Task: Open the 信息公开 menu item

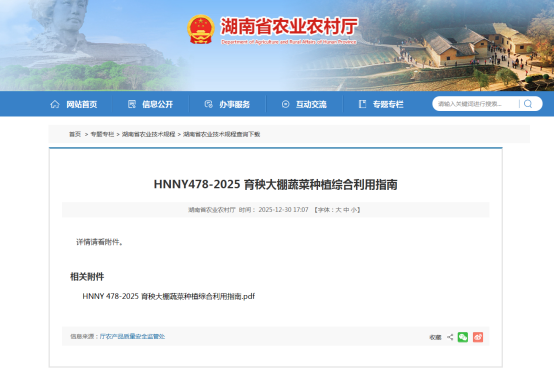Action: [158, 104]
